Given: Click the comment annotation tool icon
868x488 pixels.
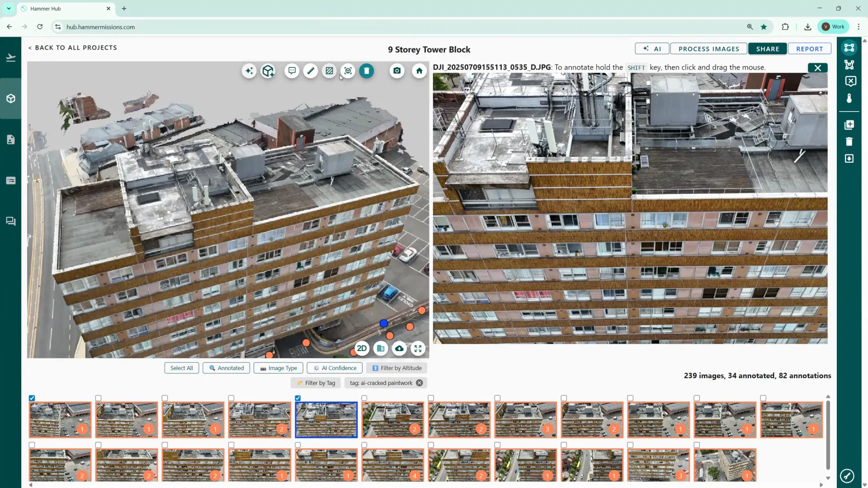Looking at the screenshot, I should click(292, 71).
